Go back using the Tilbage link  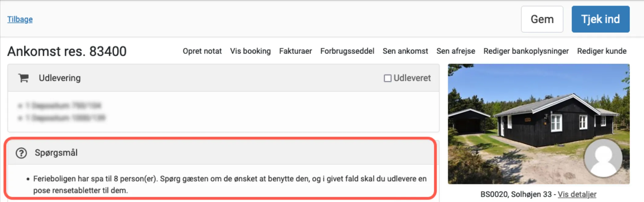[x=20, y=19]
